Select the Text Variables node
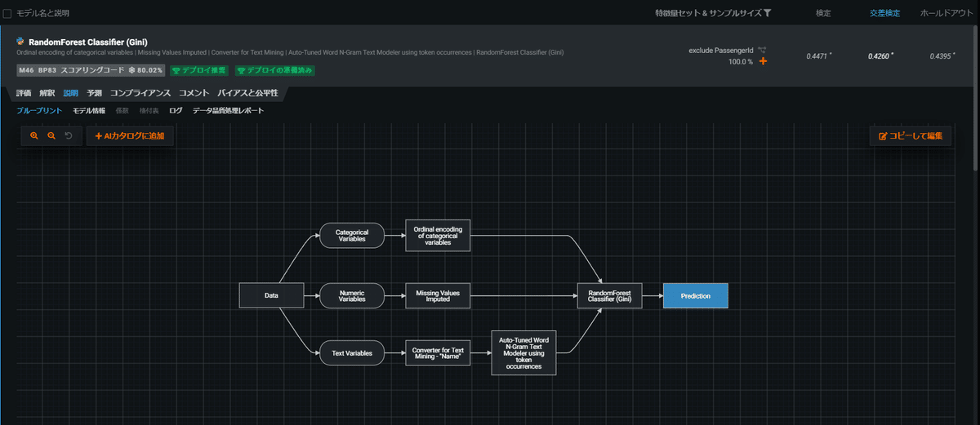Screen dimensions: 980x425 pyautogui.click(x=352, y=353)
